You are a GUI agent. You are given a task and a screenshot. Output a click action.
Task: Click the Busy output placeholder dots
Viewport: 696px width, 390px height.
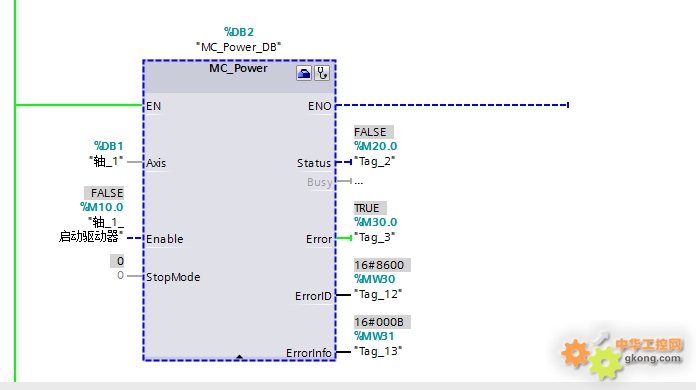click(x=359, y=181)
